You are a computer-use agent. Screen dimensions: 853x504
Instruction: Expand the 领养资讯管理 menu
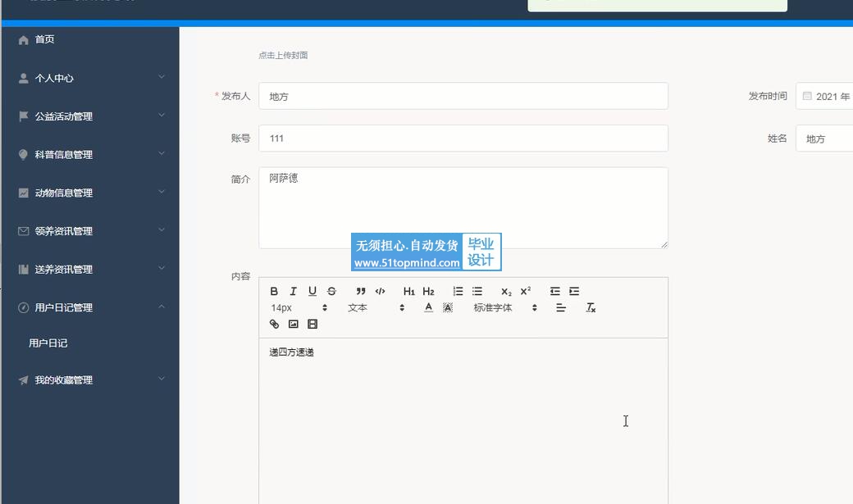(90, 231)
